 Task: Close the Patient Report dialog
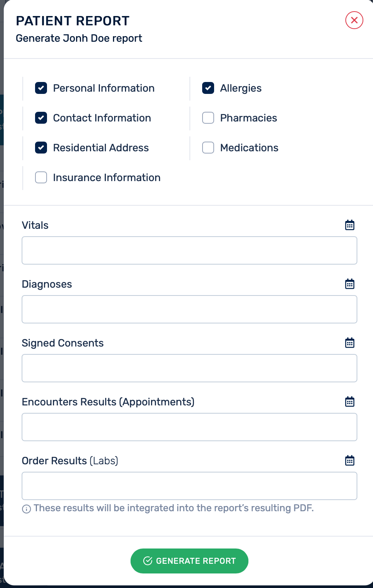(x=354, y=20)
